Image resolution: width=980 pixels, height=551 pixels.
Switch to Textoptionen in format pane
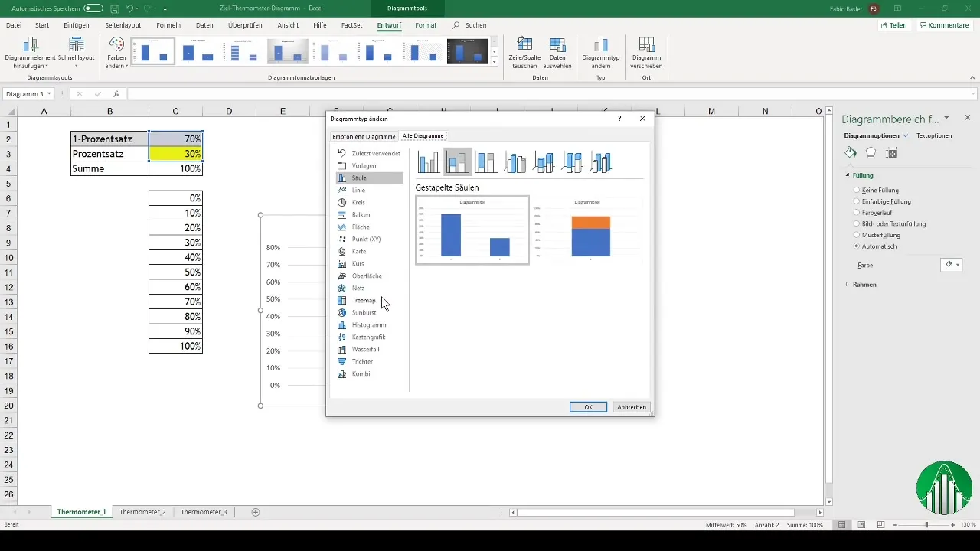934,135
